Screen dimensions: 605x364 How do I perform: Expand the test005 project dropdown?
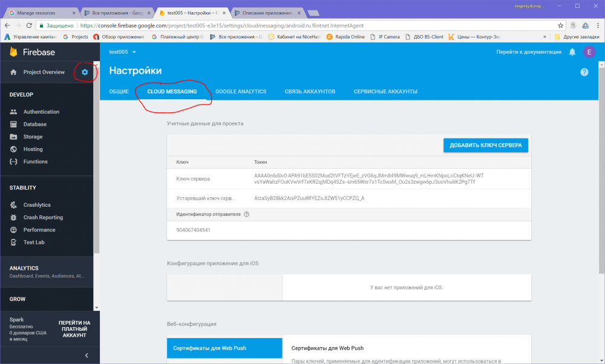coord(123,52)
